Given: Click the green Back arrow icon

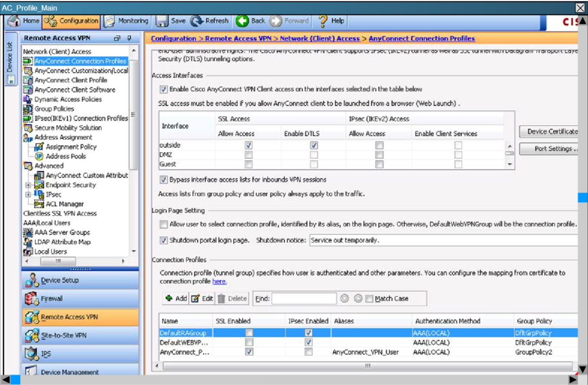Looking at the screenshot, I should [242, 21].
